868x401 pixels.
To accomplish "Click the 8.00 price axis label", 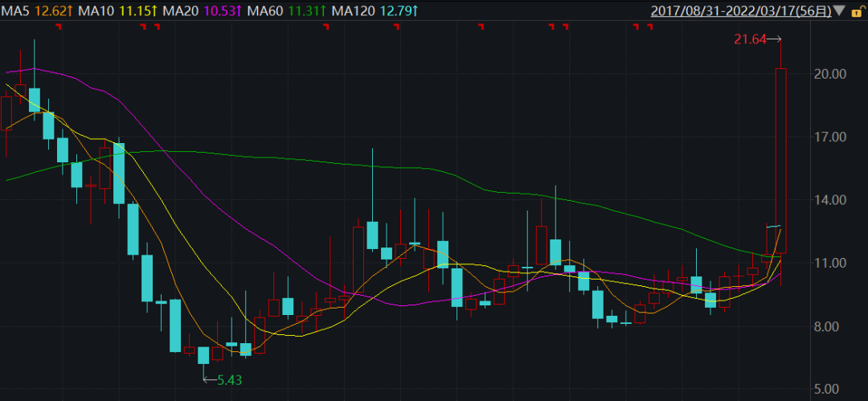I will point(831,326).
